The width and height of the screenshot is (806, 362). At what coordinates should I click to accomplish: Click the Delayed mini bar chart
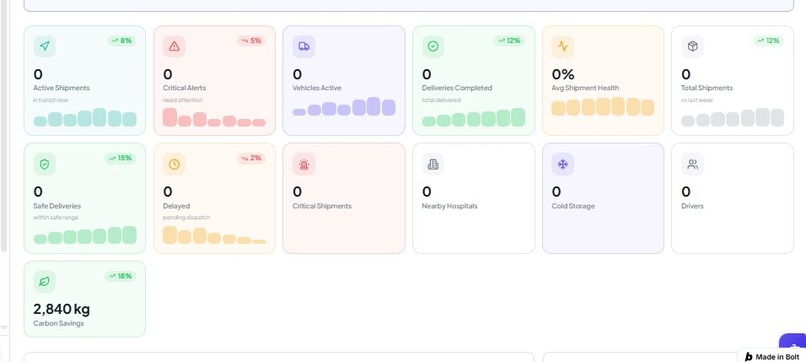(x=214, y=235)
